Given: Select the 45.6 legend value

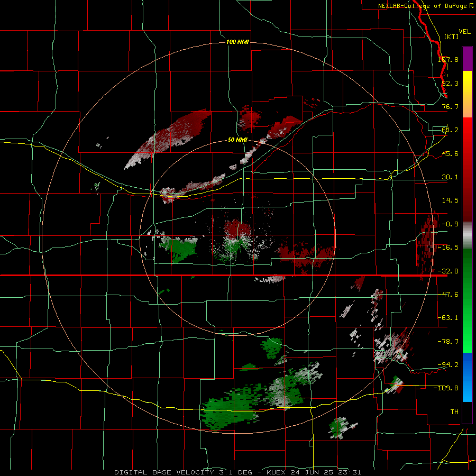Looking at the screenshot, I should click(450, 153).
